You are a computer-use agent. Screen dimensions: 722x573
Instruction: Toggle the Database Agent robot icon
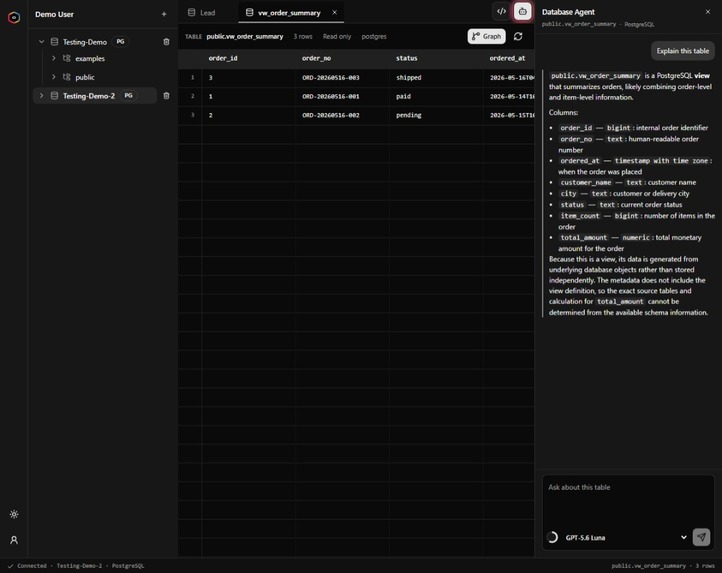tap(523, 12)
